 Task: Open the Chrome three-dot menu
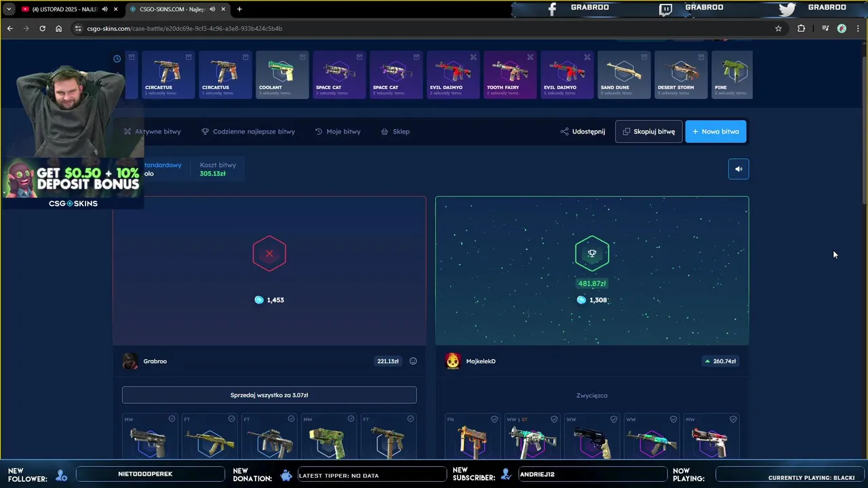[859, 28]
